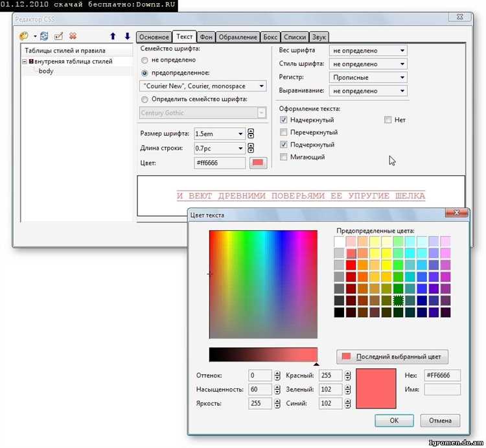Click the Имя color name field

click(x=443, y=390)
